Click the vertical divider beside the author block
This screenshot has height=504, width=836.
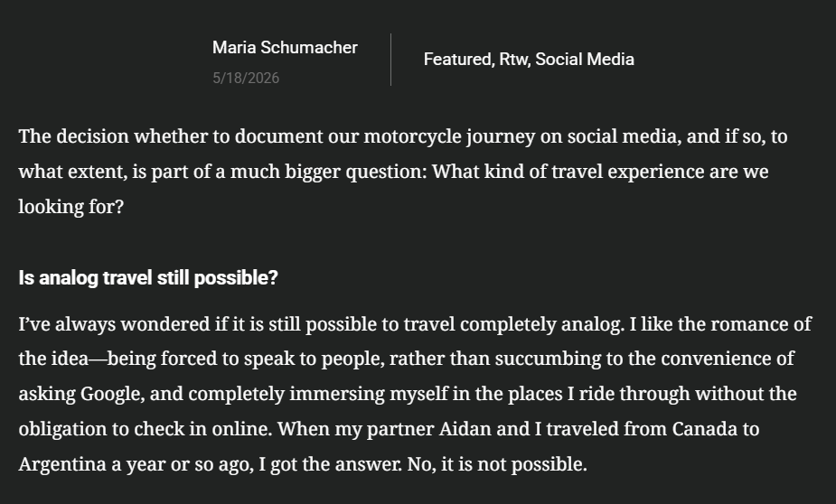pos(390,59)
